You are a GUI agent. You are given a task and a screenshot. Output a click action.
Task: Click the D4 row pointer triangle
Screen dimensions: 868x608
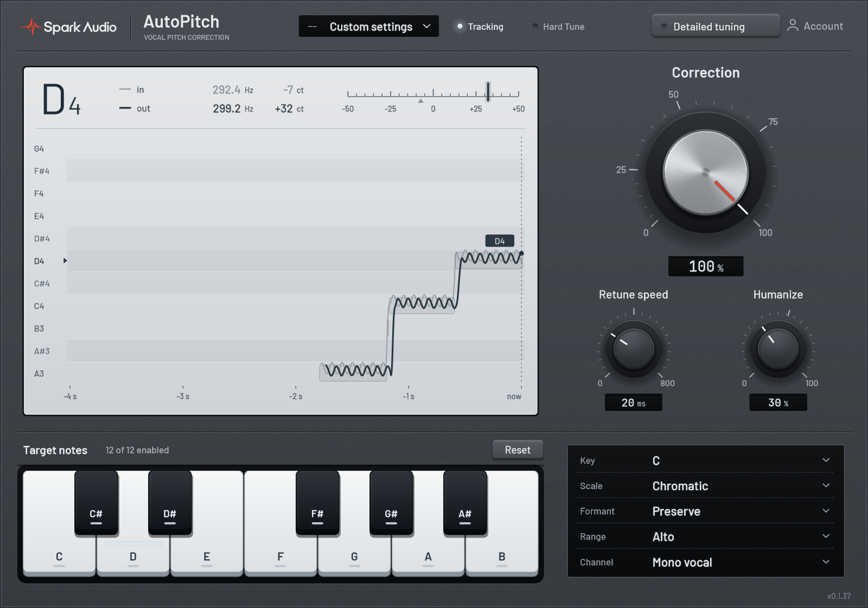pos(65,261)
